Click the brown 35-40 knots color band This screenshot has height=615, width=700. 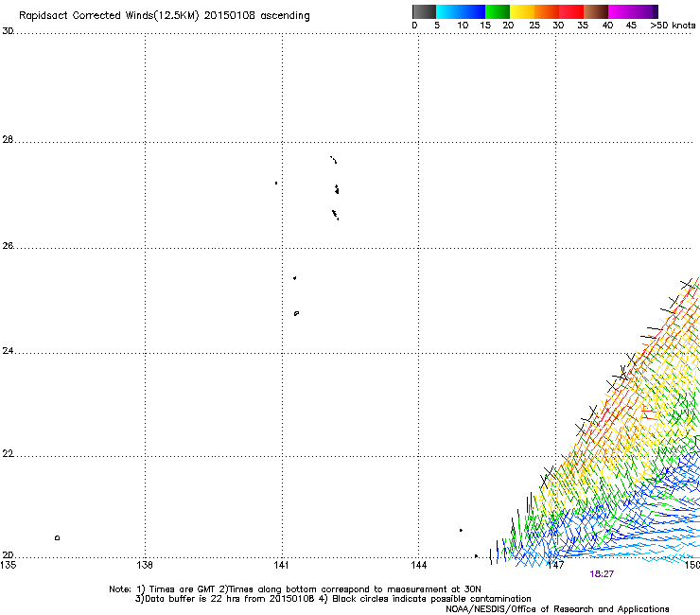pyautogui.click(x=596, y=11)
